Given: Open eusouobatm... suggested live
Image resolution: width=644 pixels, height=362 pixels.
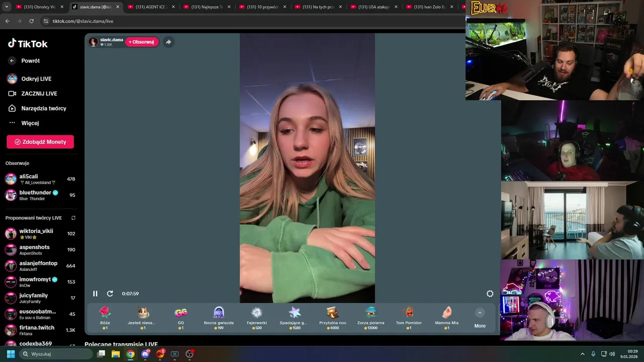Looking at the screenshot, I should point(40,314).
